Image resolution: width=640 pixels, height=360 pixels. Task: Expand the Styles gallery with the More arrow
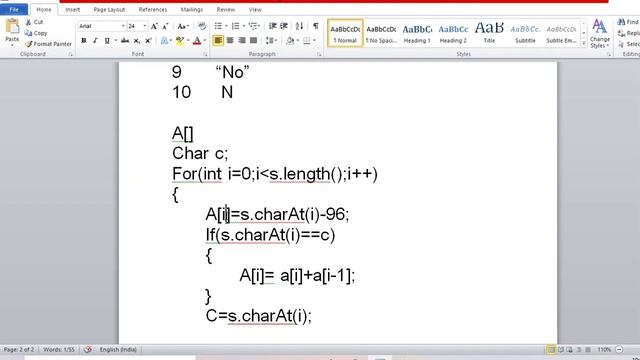click(x=584, y=43)
